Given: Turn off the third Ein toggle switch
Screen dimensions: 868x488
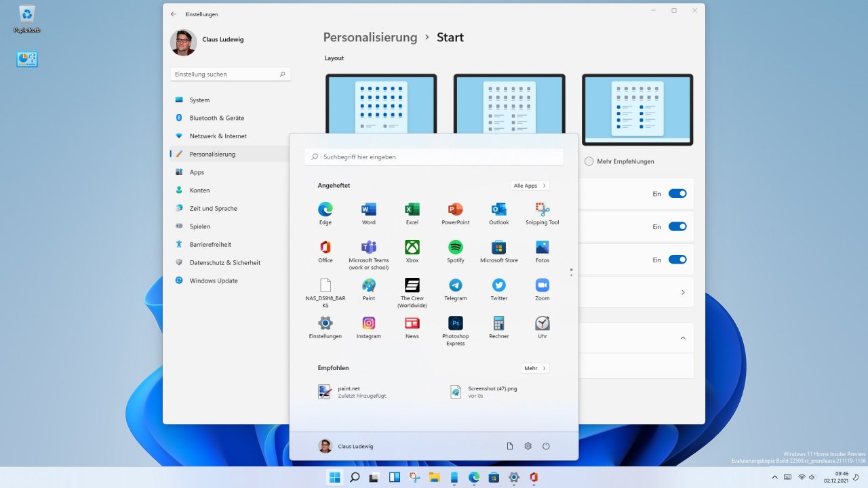Looking at the screenshot, I should (x=677, y=260).
